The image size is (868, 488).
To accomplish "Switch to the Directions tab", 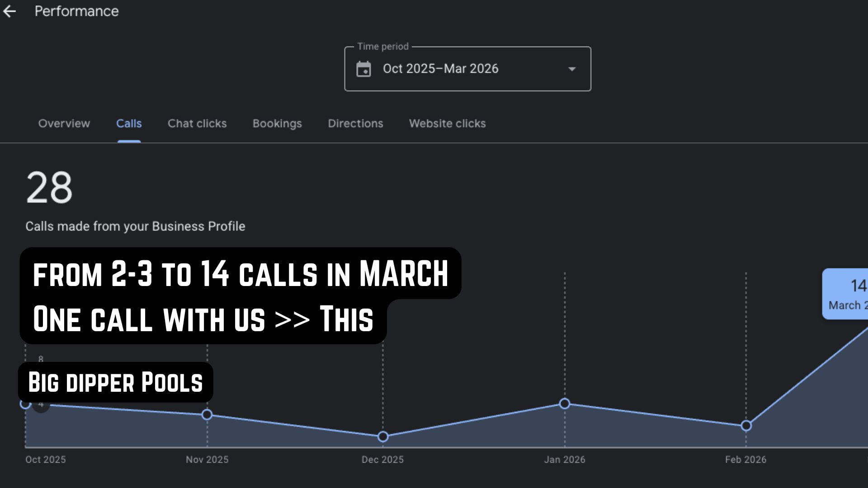I will [x=355, y=123].
